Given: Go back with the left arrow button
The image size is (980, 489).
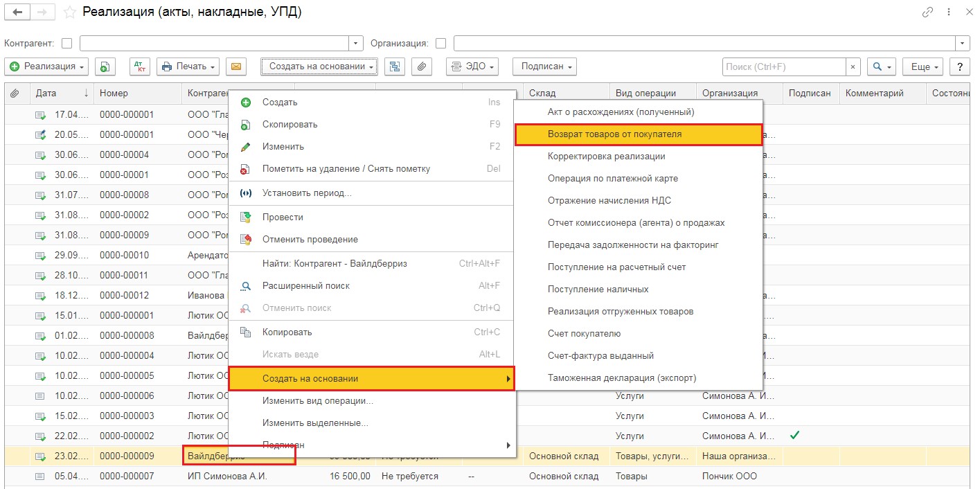Looking at the screenshot, I should point(18,12).
